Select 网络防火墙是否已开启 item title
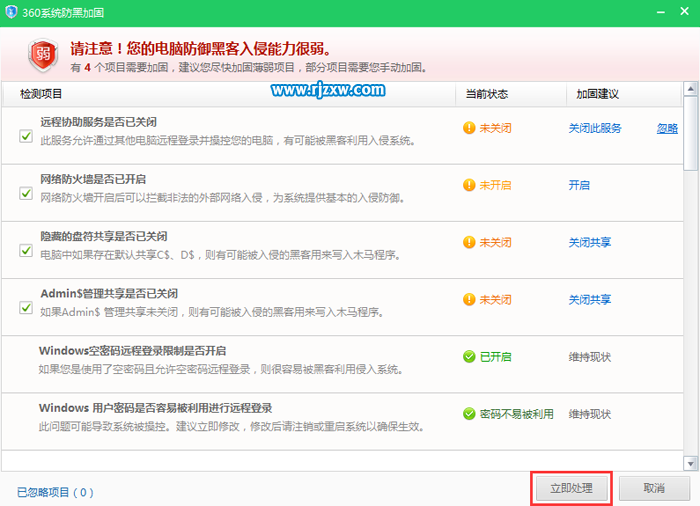 coord(93,179)
